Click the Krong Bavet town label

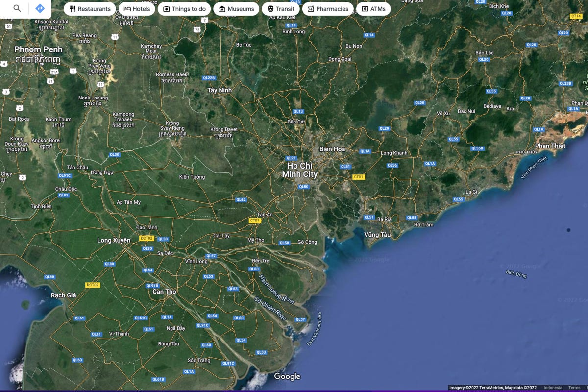tap(224, 132)
